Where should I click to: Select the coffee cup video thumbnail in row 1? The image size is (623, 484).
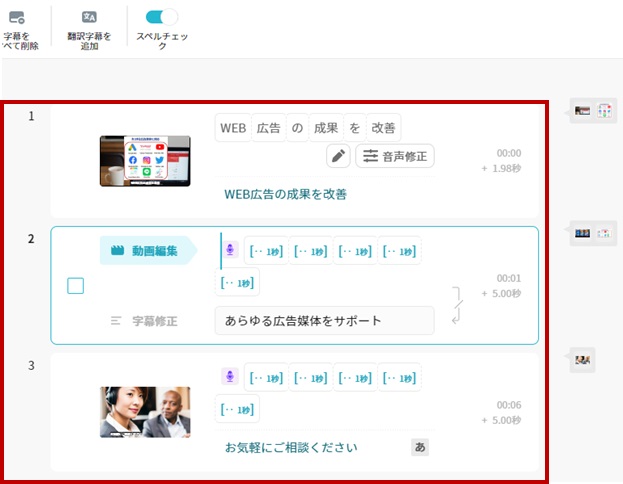pyautogui.click(x=145, y=161)
